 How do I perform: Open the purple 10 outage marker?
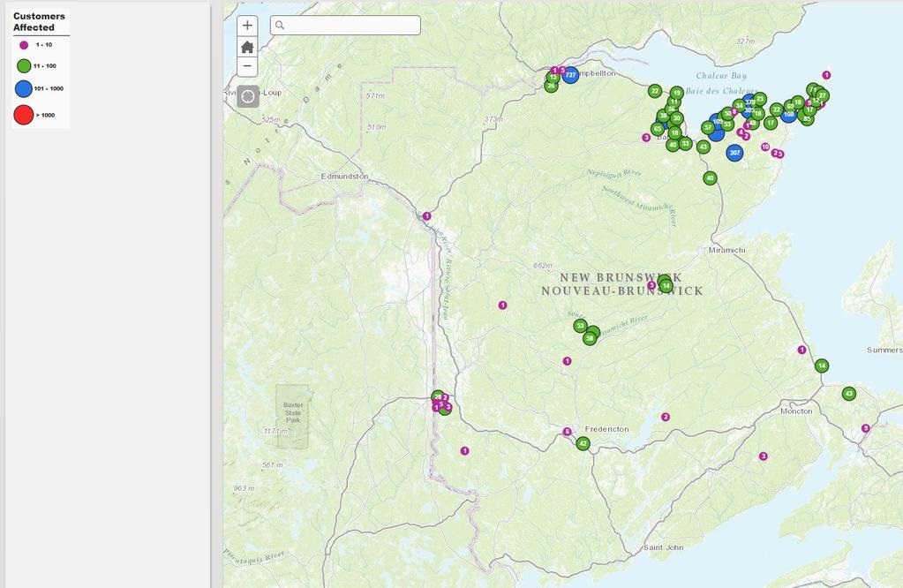click(765, 147)
